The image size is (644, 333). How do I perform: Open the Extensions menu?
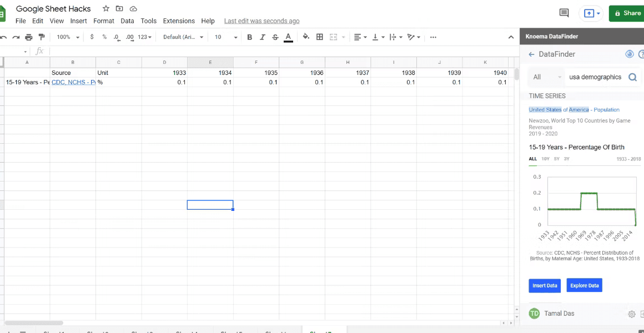tap(179, 21)
